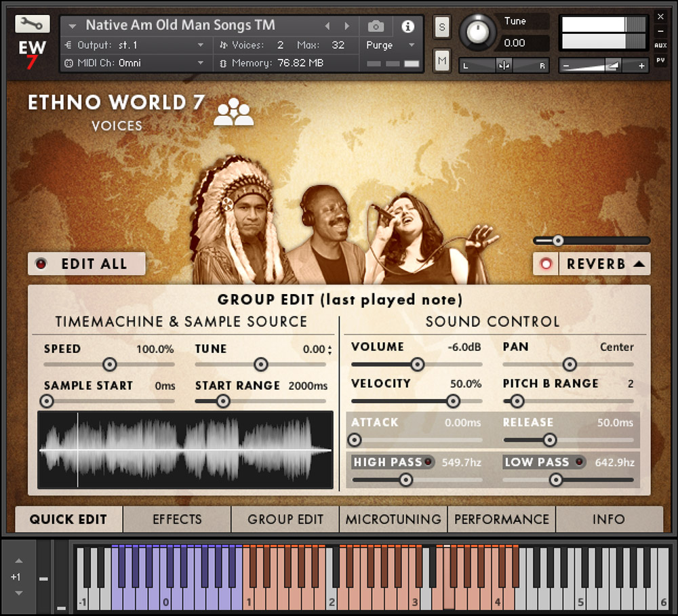The height and width of the screenshot is (616, 678).
Task: Open the wrench instrument edit icon
Action: point(32,24)
